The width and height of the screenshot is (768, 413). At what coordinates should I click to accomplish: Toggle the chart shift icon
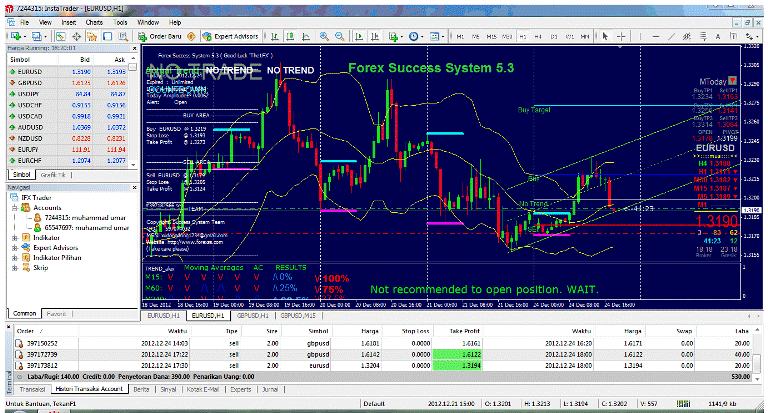[x=375, y=36]
